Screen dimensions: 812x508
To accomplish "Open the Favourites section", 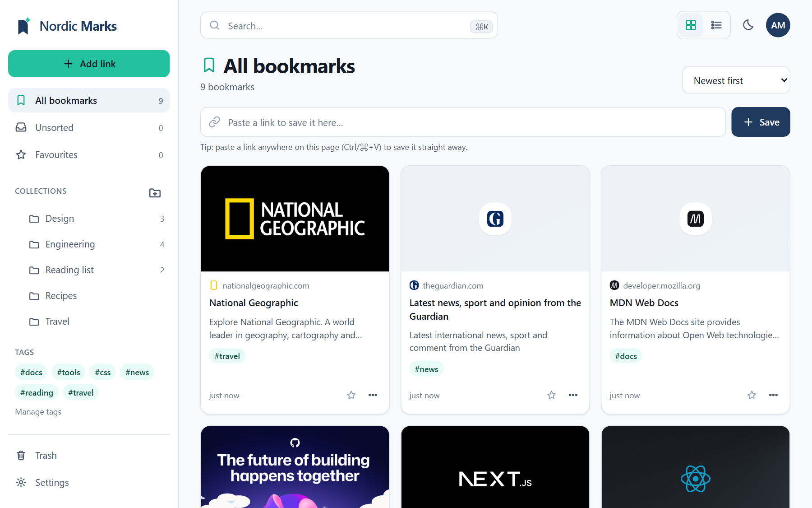I will point(89,155).
